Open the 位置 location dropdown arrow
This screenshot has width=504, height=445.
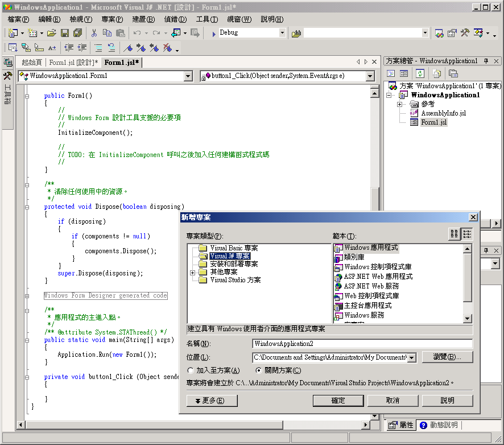[412, 357]
